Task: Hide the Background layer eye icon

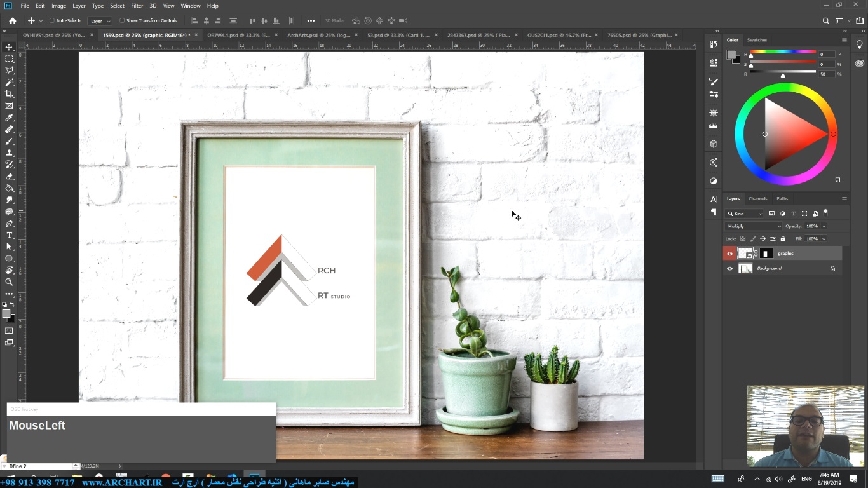Action: (729, 269)
